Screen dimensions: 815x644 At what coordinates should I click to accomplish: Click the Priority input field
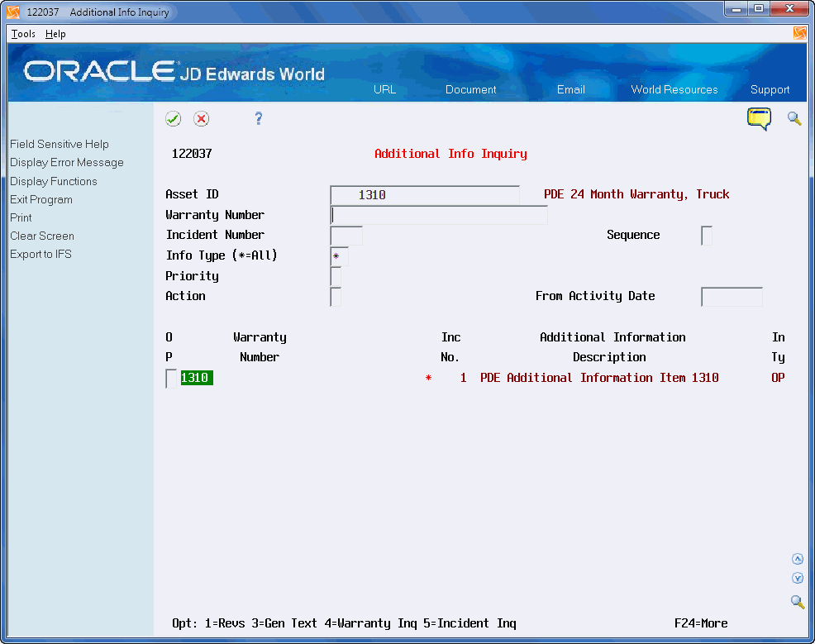[336, 276]
